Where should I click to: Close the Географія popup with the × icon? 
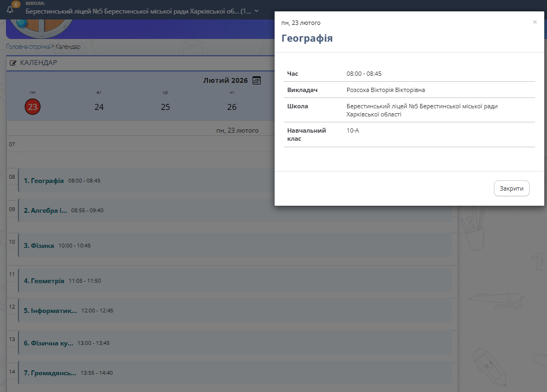click(x=535, y=22)
